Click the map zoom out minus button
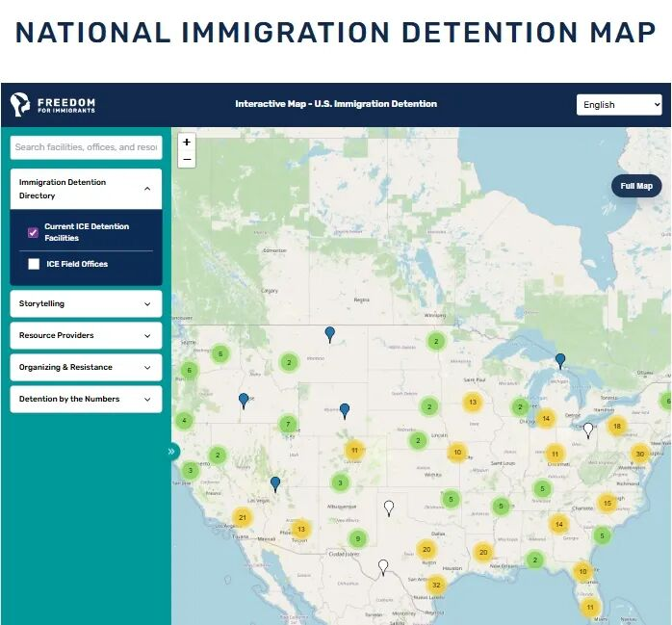 (187, 159)
